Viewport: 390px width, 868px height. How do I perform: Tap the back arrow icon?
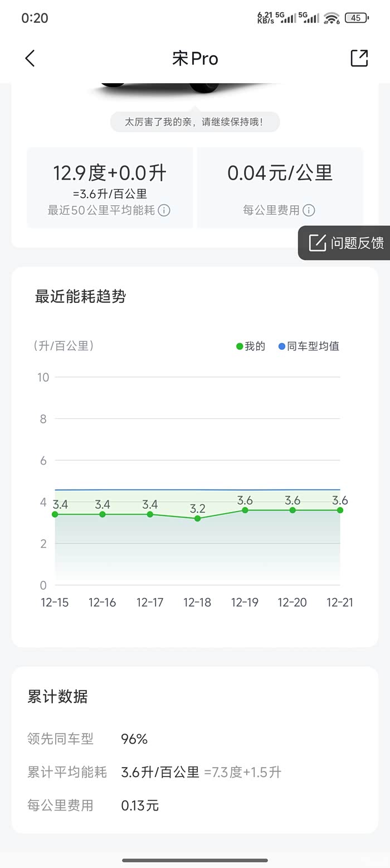pyautogui.click(x=30, y=58)
